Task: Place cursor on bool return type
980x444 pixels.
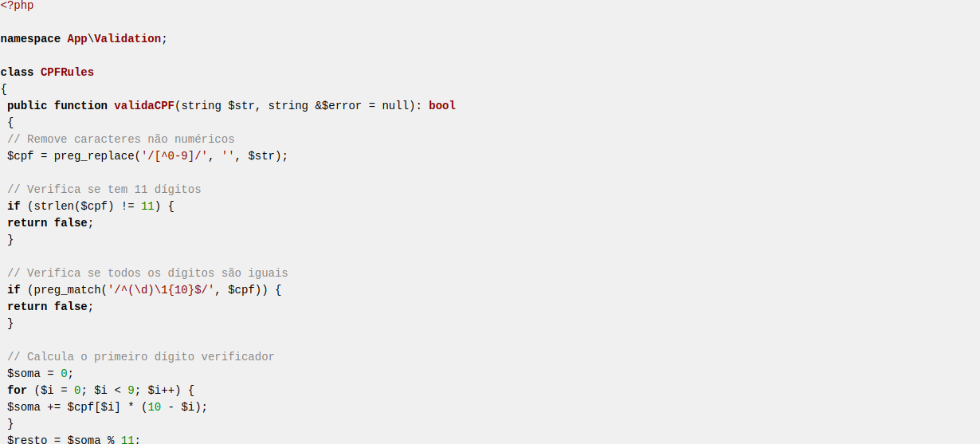Action: (442, 105)
